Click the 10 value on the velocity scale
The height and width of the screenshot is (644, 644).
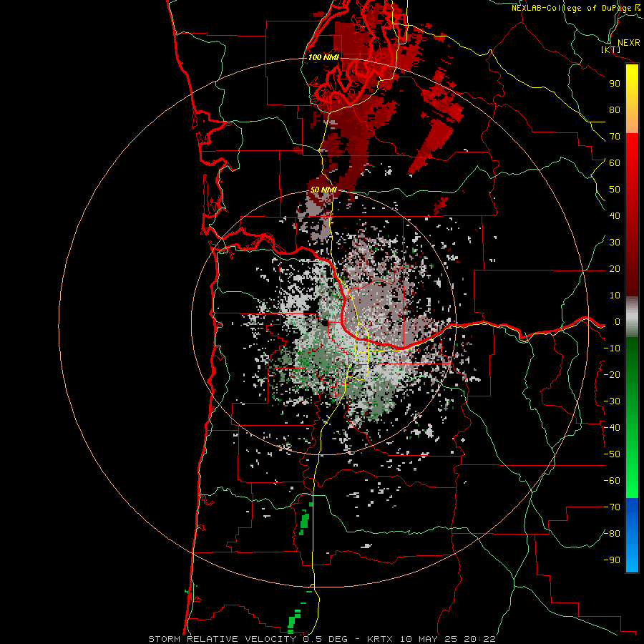[x=615, y=296]
